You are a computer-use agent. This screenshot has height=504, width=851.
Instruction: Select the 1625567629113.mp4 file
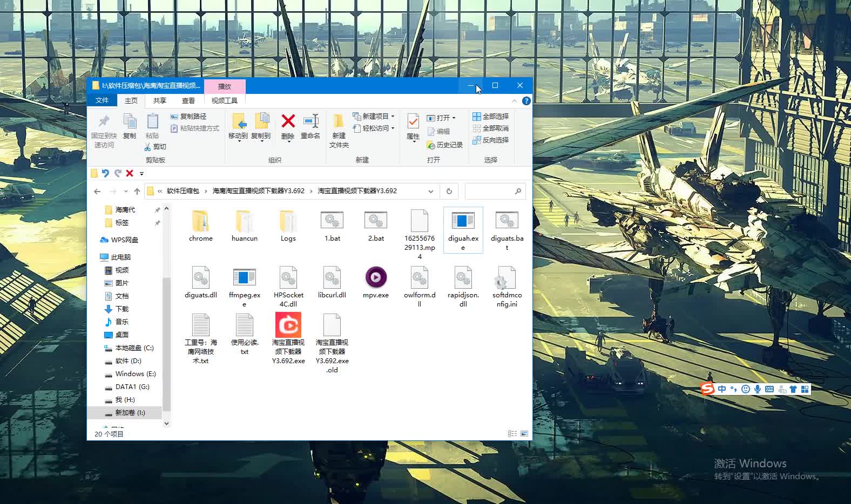coord(420,234)
